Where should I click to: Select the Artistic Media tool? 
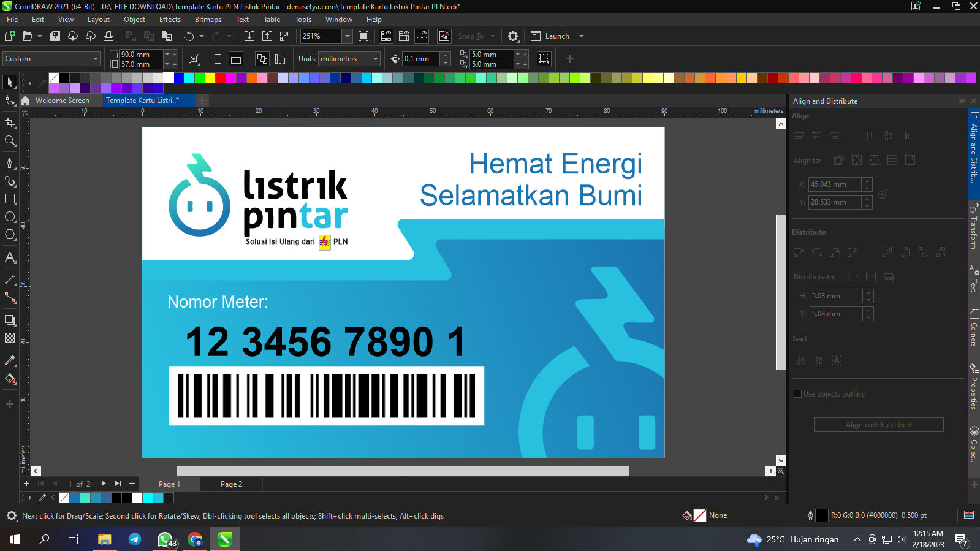tap(10, 181)
